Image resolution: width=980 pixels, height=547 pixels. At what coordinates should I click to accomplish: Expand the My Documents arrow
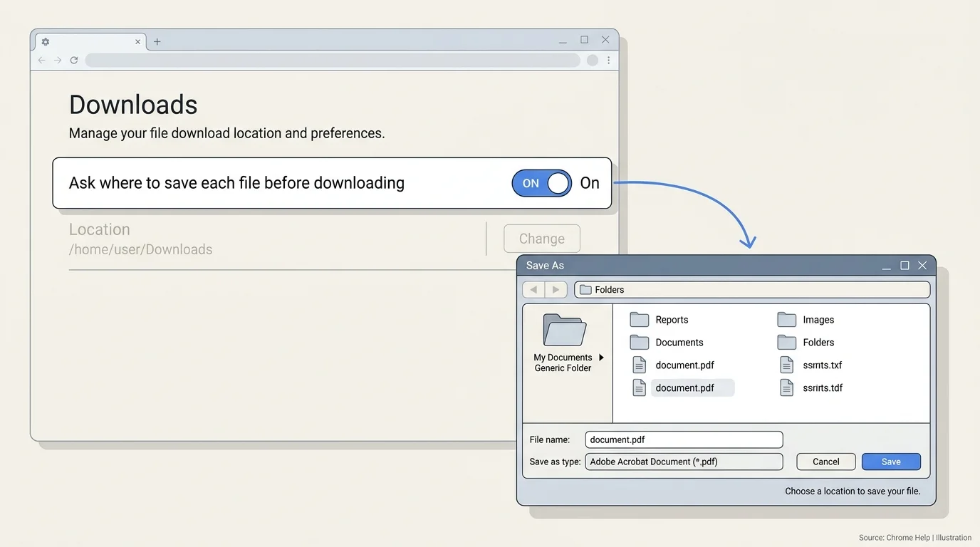[601, 358]
